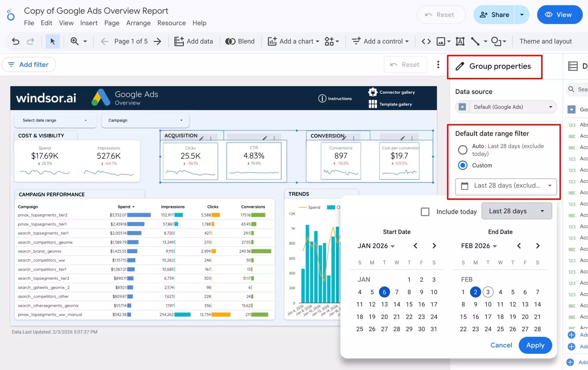Cancel the date range picker
This screenshot has height=370, width=588.
coord(501,345)
